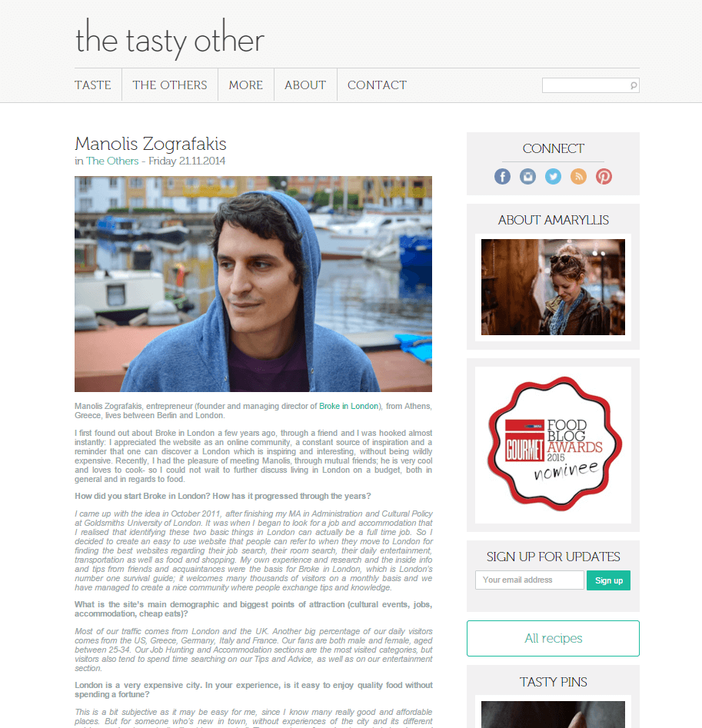This screenshot has width=702, height=728.
Task: Open the Instagram social icon
Action: [x=527, y=177]
